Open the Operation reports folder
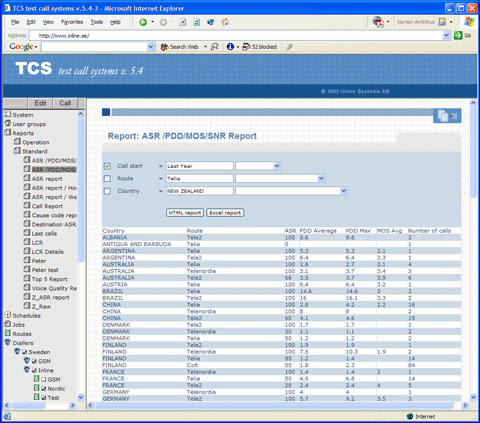 pyautogui.click(x=35, y=142)
